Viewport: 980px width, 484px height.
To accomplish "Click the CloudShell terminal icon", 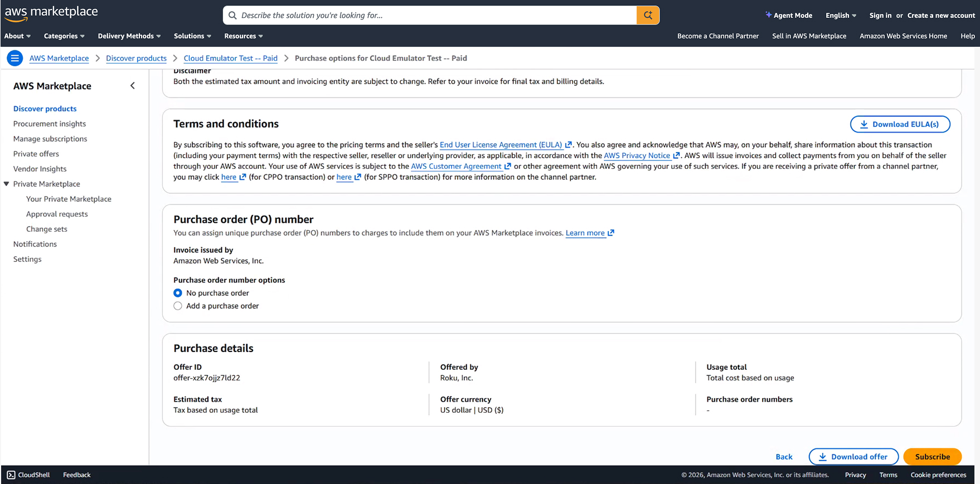I will [x=11, y=475].
